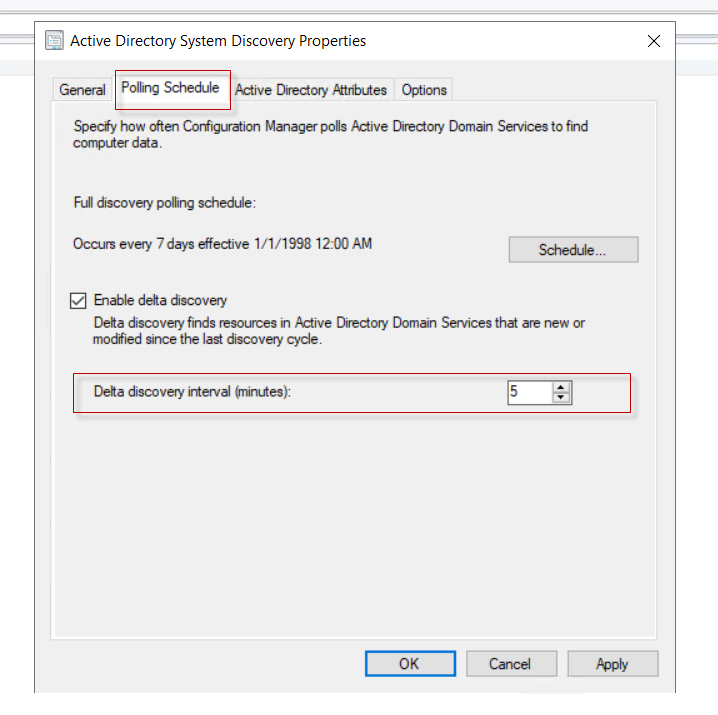Image resolution: width=718 pixels, height=715 pixels.
Task: Click the Cancel button
Action: point(511,663)
